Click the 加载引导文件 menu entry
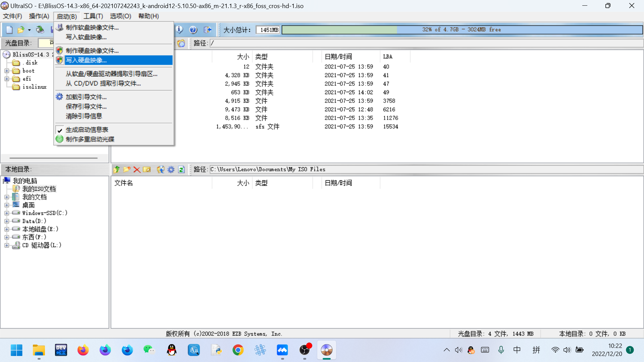 pyautogui.click(x=86, y=97)
